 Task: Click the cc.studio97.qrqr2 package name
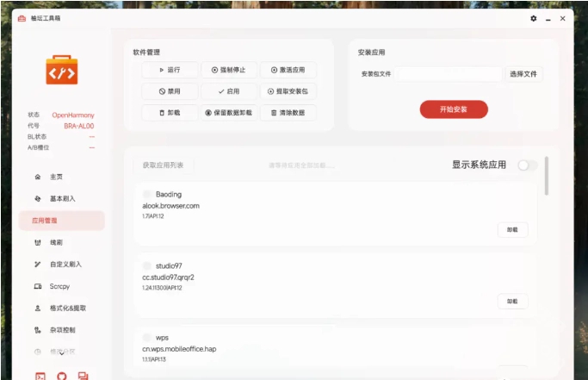[x=169, y=277]
